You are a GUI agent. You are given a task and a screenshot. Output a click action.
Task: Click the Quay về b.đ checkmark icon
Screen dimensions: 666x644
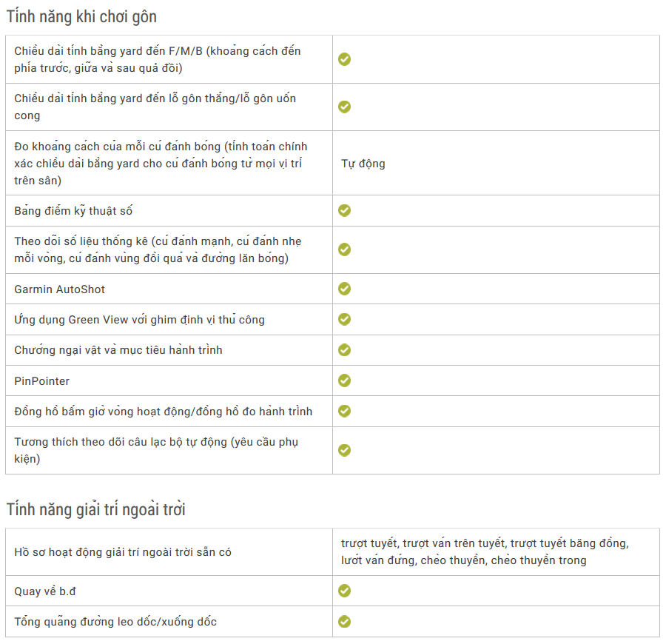click(x=344, y=591)
